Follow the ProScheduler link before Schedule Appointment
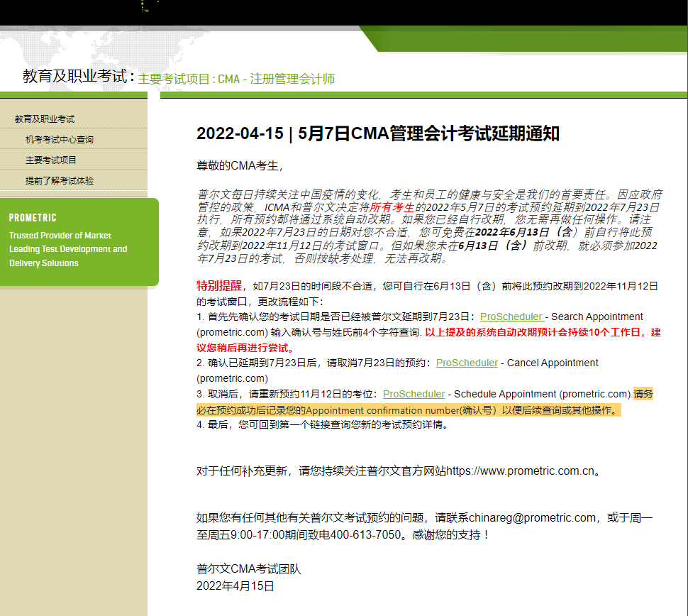Screen dimensions: 688x616 coord(414,394)
